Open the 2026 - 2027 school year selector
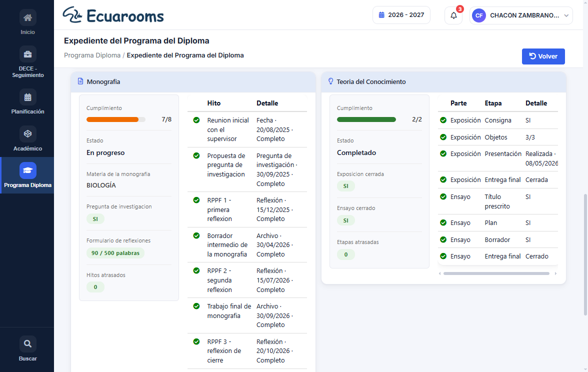The width and height of the screenshot is (588, 372). [x=401, y=15]
